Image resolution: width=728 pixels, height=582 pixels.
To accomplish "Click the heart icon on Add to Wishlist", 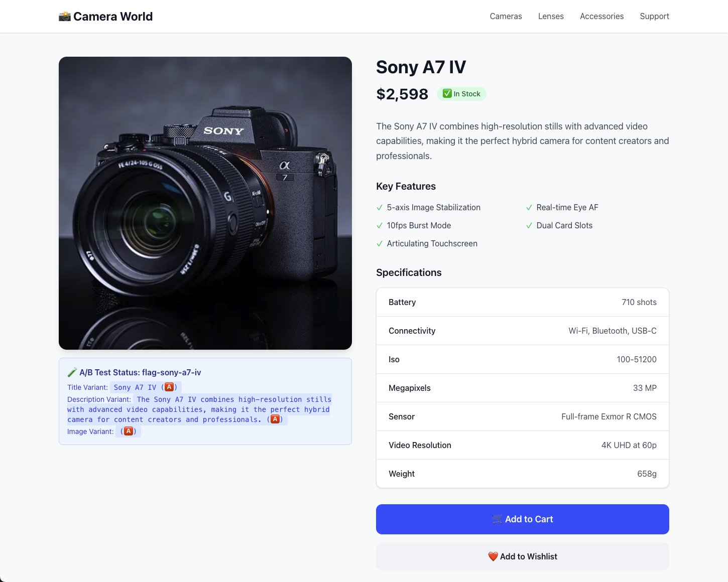I will (493, 556).
